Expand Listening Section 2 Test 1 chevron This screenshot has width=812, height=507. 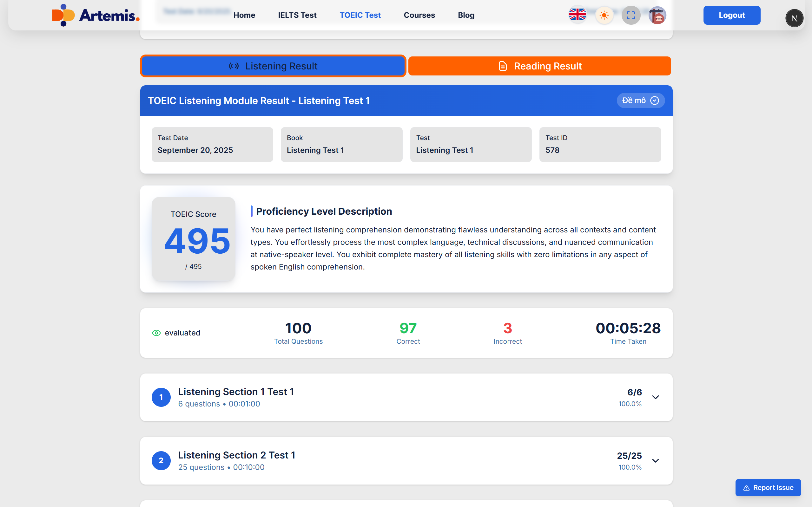click(655, 461)
